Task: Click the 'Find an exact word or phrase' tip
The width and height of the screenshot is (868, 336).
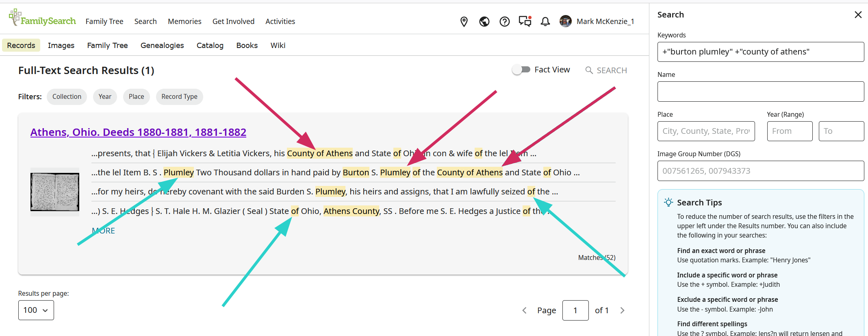Action: pos(721,251)
